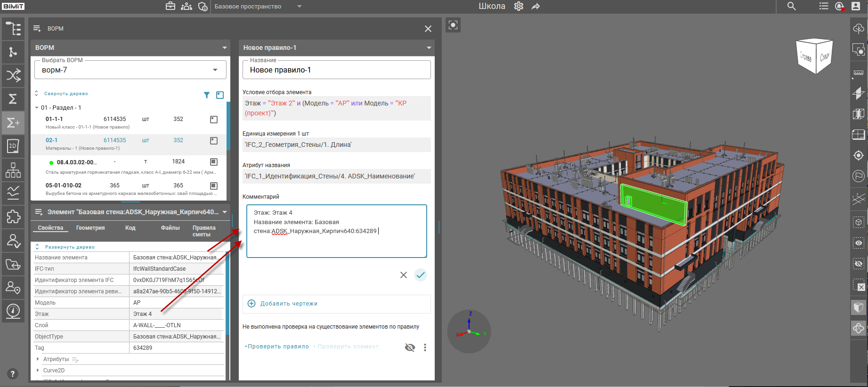Confirm comment with the checkmark icon
This screenshot has width=868, height=387.
[420, 275]
